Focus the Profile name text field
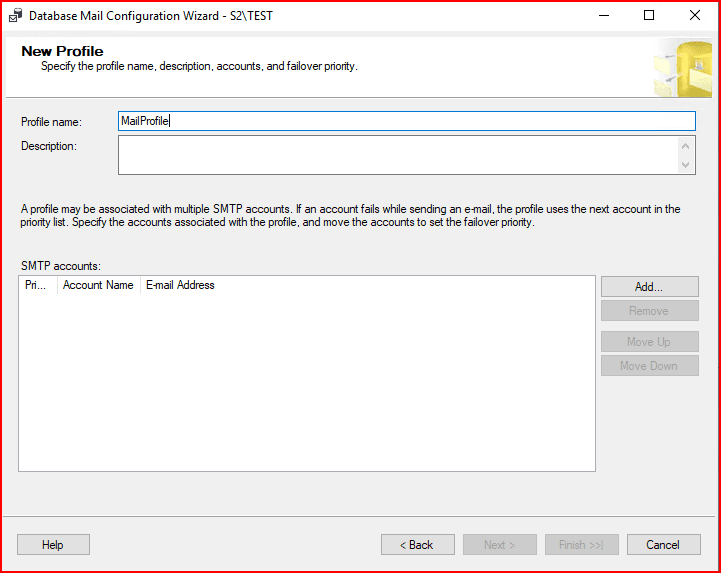 [x=406, y=121]
